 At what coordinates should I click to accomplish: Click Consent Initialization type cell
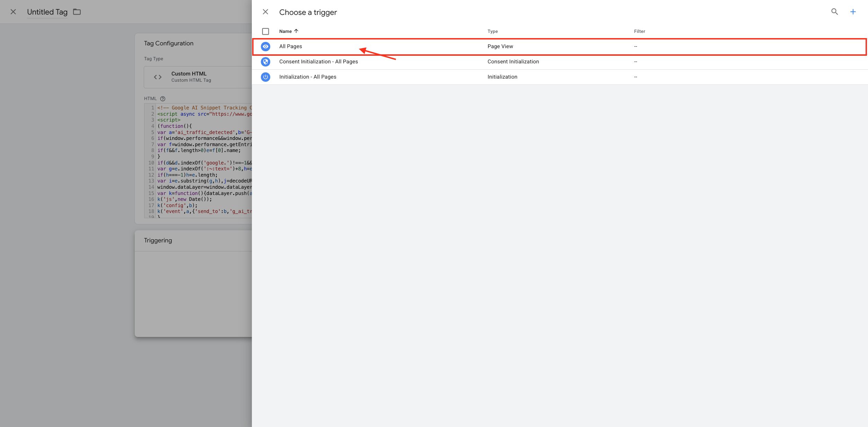tap(513, 62)
